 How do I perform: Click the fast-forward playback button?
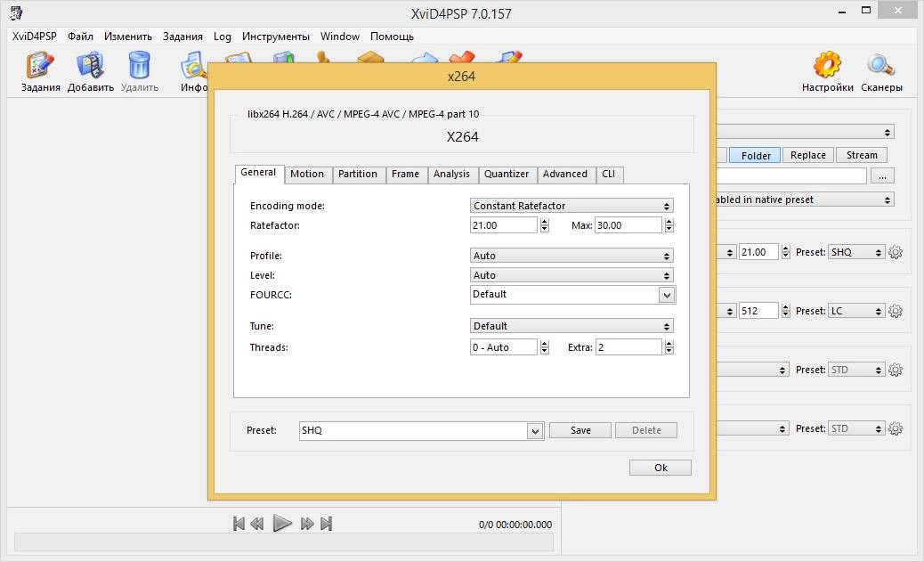pos(307,524)
